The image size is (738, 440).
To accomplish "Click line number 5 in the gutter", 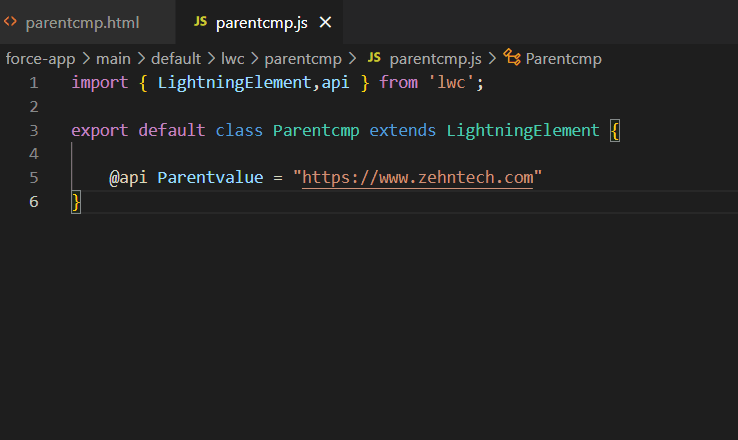I will [34, 178].
